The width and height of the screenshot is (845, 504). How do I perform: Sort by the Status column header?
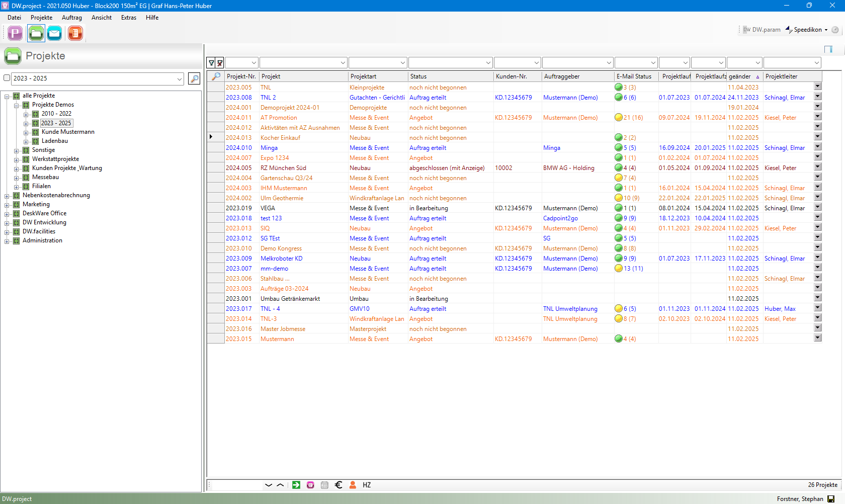[451, 76]
